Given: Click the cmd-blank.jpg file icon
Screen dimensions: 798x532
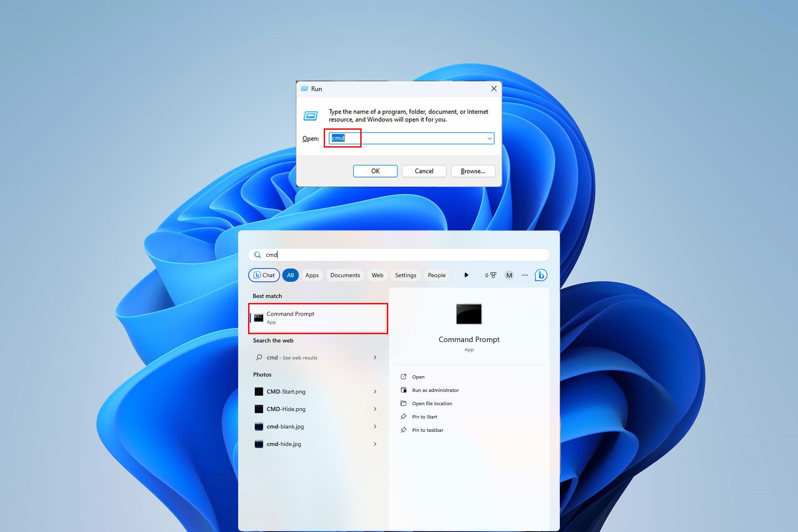Looking at the screenshot, I should [258, 426].
